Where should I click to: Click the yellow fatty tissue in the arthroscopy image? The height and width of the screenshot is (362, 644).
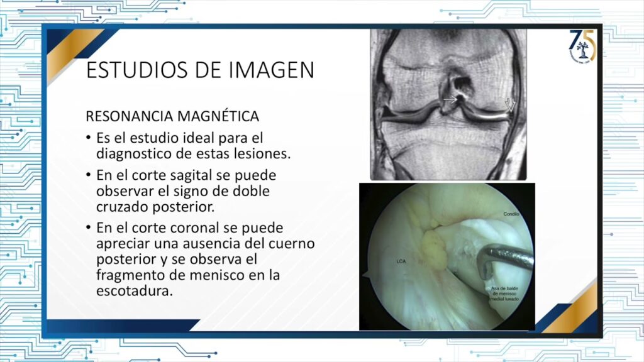pyautogui.click(x=433, y=248)
